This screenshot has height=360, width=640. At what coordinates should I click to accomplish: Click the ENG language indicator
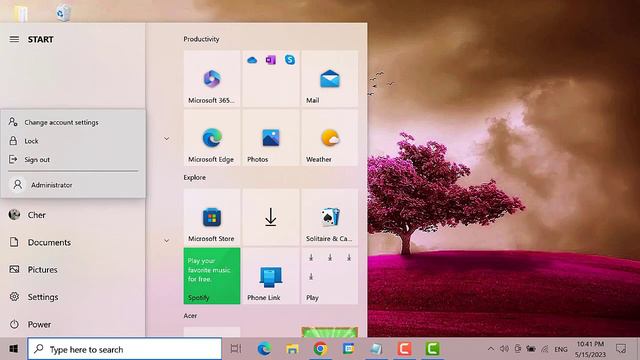point(561,349)
